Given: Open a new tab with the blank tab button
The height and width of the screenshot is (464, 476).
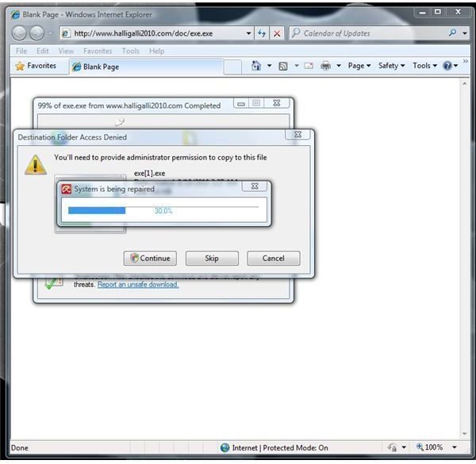Looking at the screenshot, I should point(232,67).
